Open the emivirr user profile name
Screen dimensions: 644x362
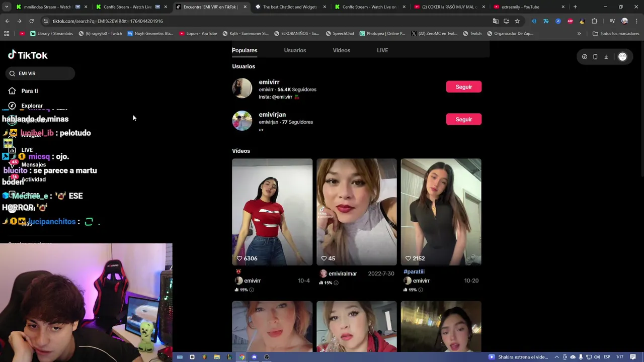coord(269,82)
